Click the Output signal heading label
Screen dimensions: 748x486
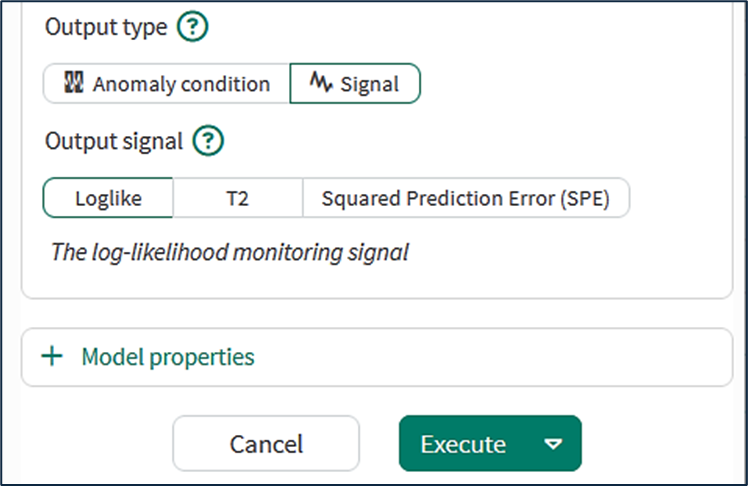click(114, 141)
